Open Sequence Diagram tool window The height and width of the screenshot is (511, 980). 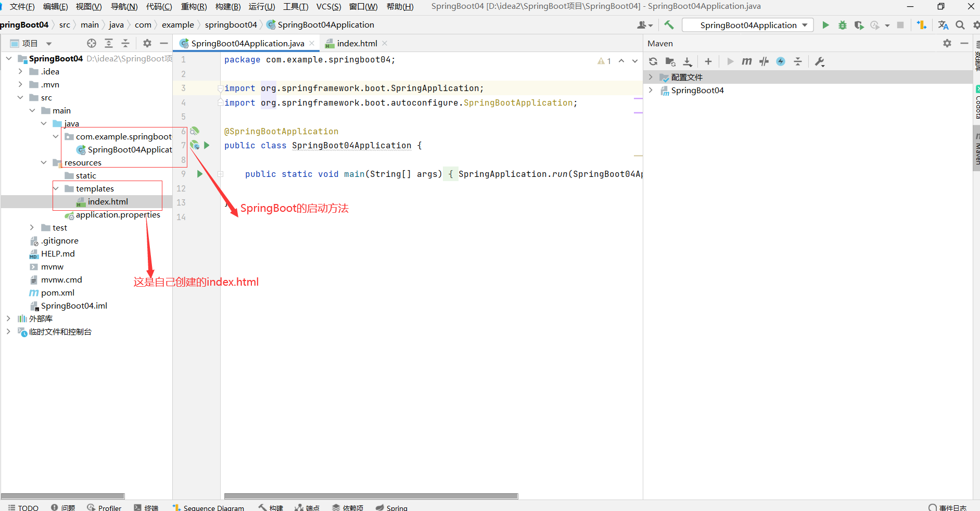coord(208,507)
